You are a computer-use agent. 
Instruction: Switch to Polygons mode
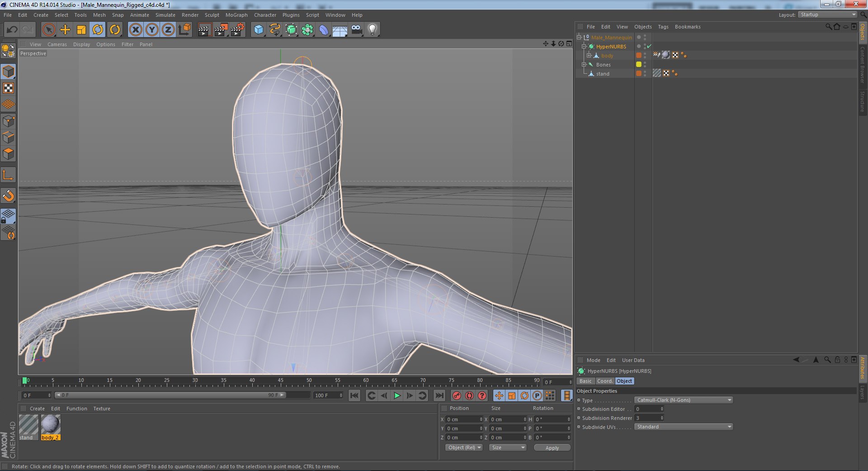click(x=8, y=154)
